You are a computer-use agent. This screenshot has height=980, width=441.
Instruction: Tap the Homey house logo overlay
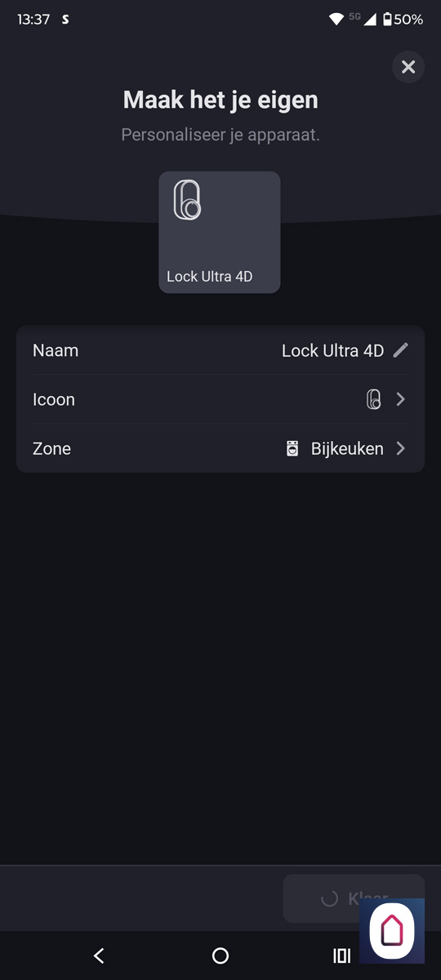392,931
